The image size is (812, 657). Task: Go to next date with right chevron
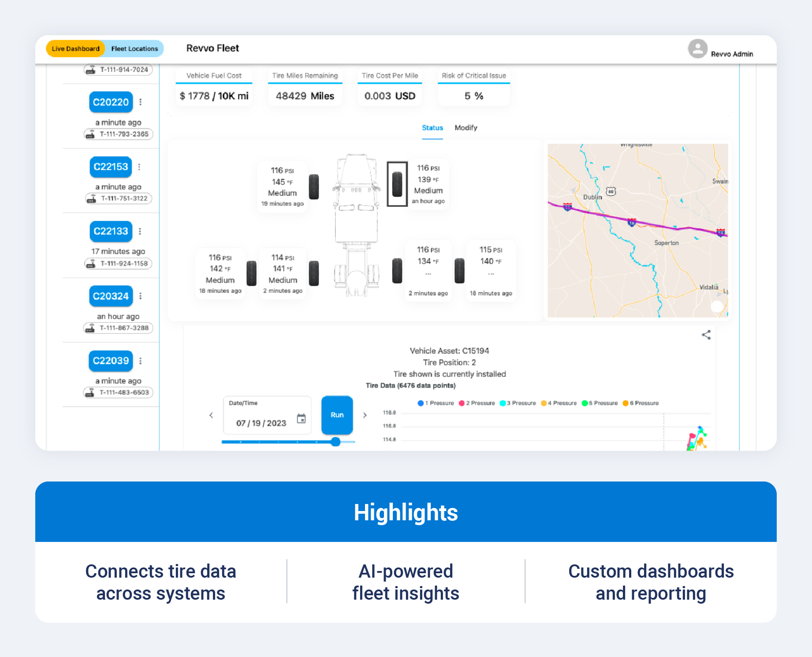pos(365,415)
